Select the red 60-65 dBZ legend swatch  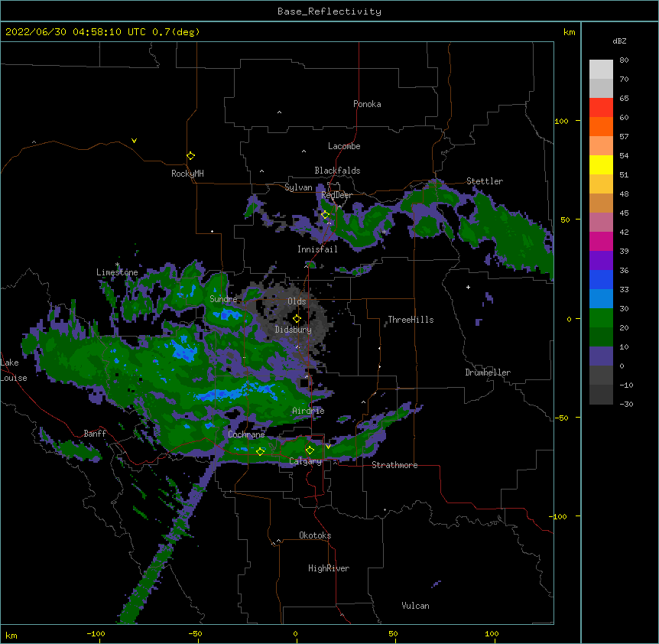[x=601, y=107]
